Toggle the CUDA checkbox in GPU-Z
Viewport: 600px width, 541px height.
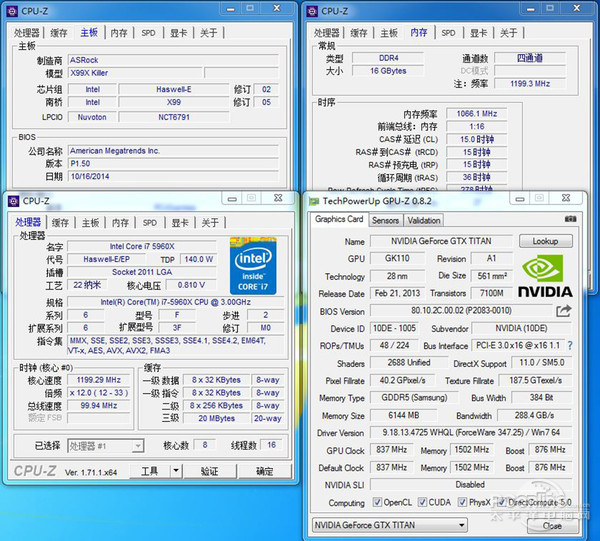click(x=422, y=502)
